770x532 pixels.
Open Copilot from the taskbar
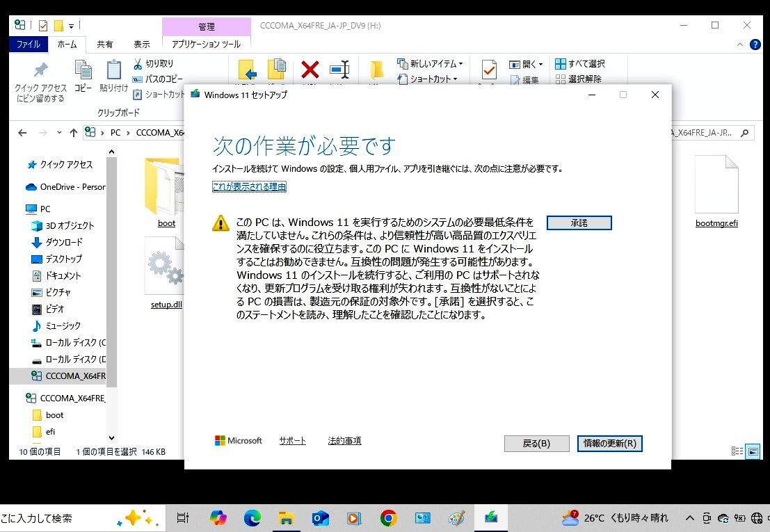tap(218, 517)
